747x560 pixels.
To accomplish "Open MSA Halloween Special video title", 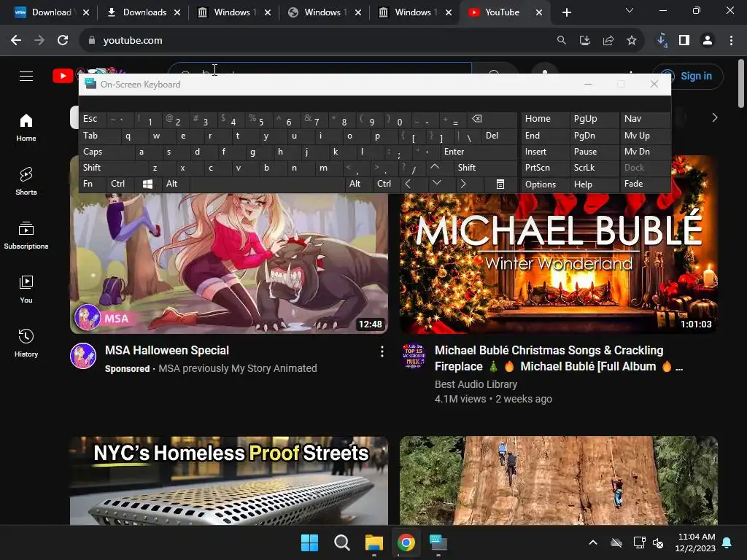I will pos(167,351).
